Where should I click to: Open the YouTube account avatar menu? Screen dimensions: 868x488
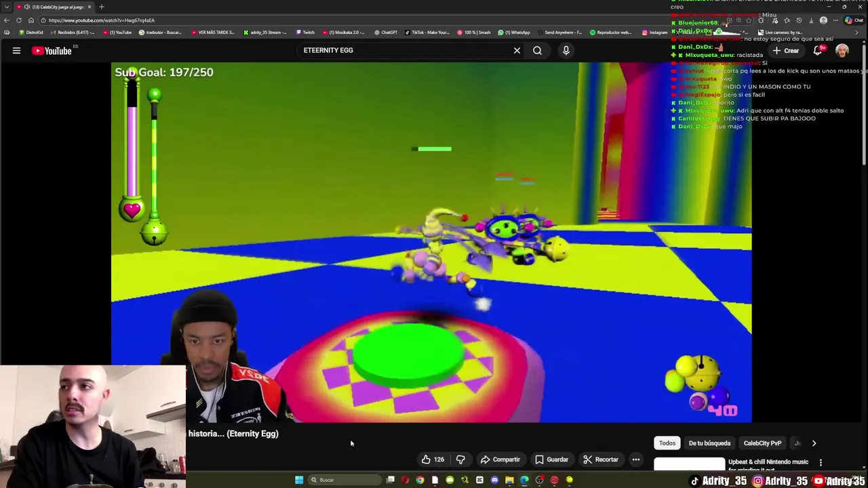842,50
